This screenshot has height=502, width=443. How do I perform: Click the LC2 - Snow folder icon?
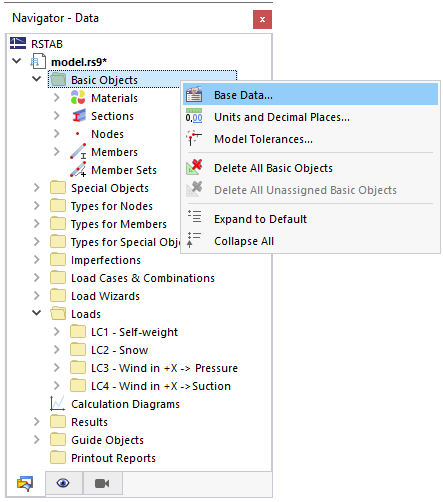click(78, 350)
